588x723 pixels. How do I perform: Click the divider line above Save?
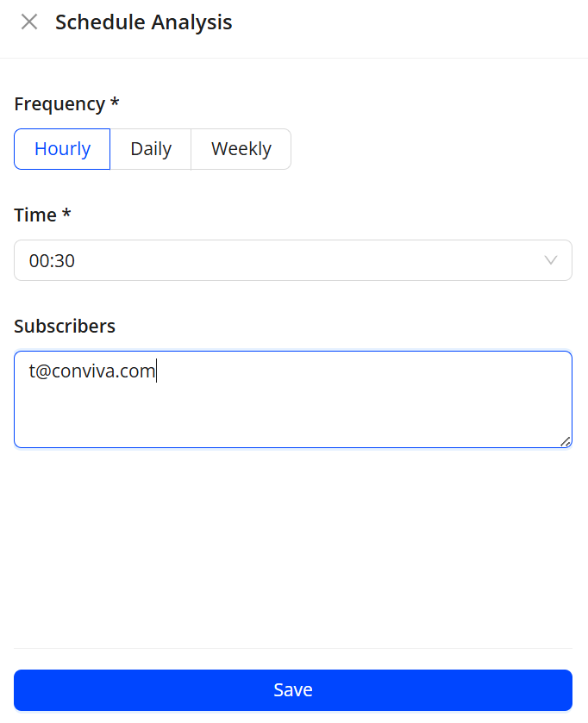293,648
